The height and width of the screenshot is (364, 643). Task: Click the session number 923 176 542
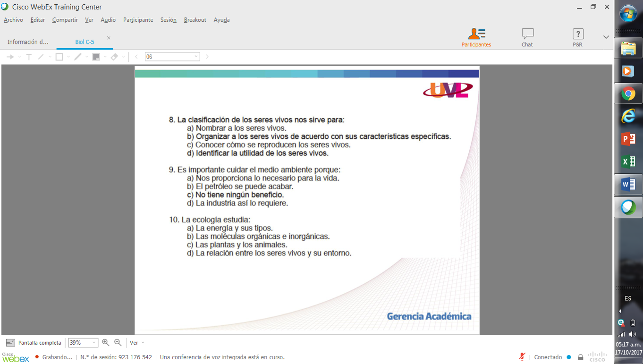tap(116, 357)
